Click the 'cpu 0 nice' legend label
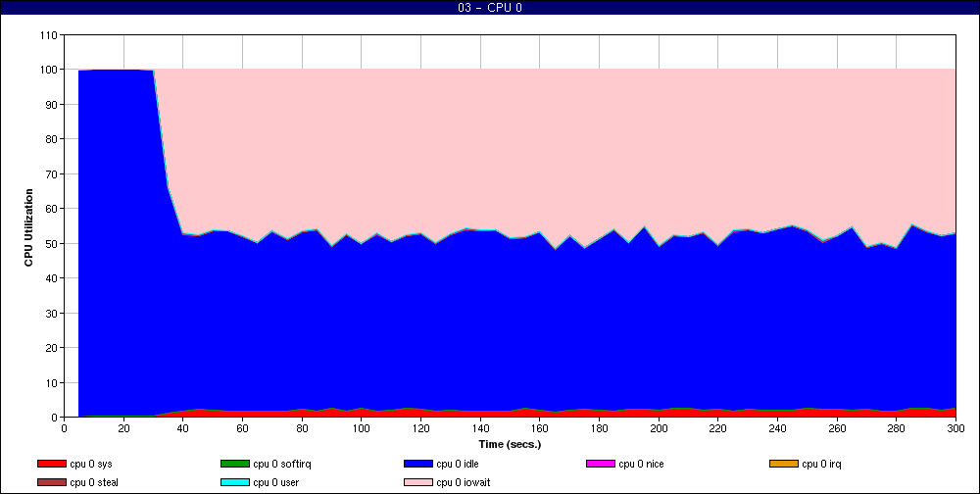 (641, 465)
